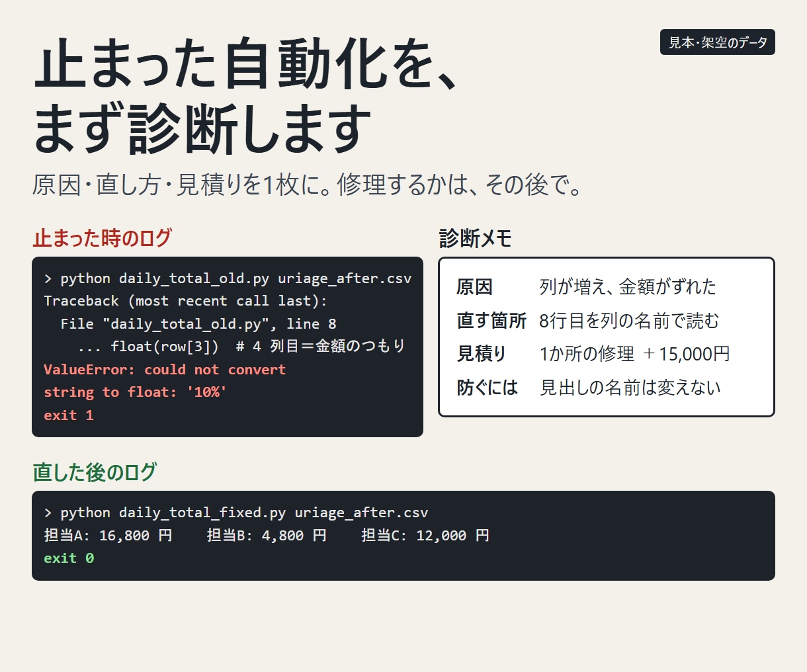The image size is (807, 672).
Task: Click the headline line まず診断します
Action: [x=202, y=128]
